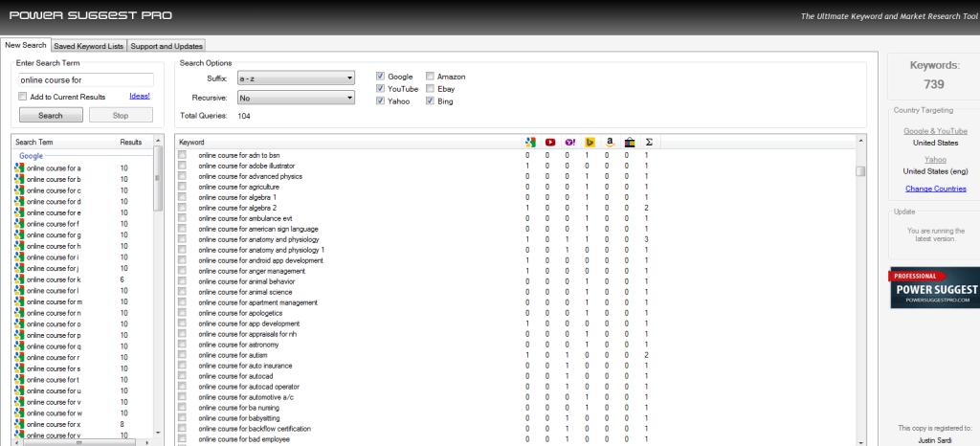Click Google icon beside 'online course for c'
Screen dimensions: 980x446
[19, 190]
